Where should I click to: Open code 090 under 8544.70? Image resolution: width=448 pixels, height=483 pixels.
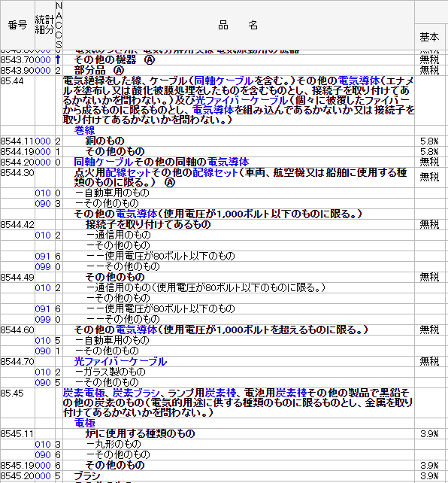pos(43,383)
